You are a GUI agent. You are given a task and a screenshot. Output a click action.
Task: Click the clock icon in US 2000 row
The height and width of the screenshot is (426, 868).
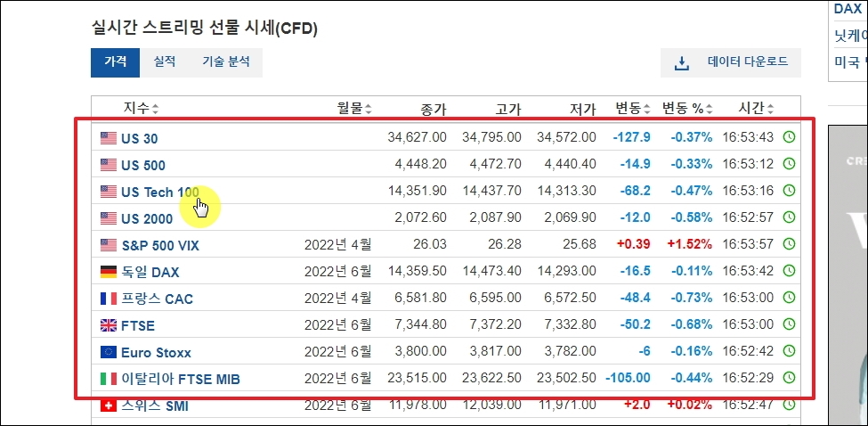[789, 217]
